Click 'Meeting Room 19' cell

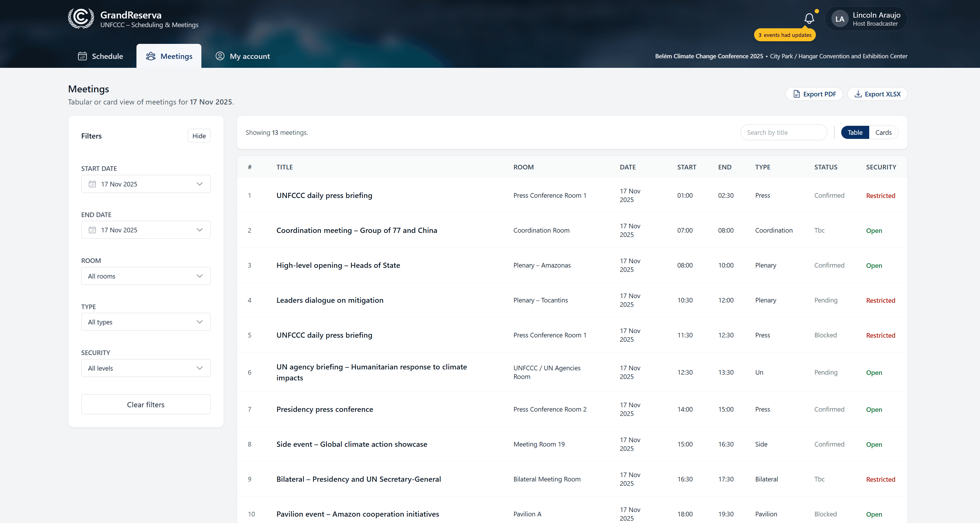[x=539, y=444]
